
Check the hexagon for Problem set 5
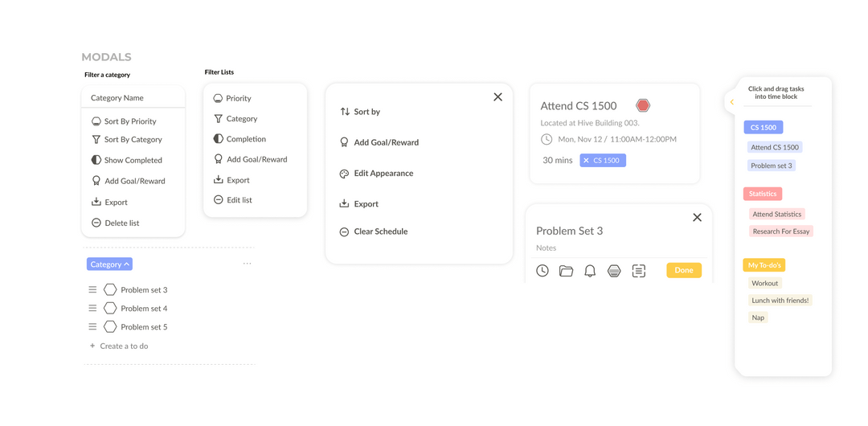click(x=110, y=327)
